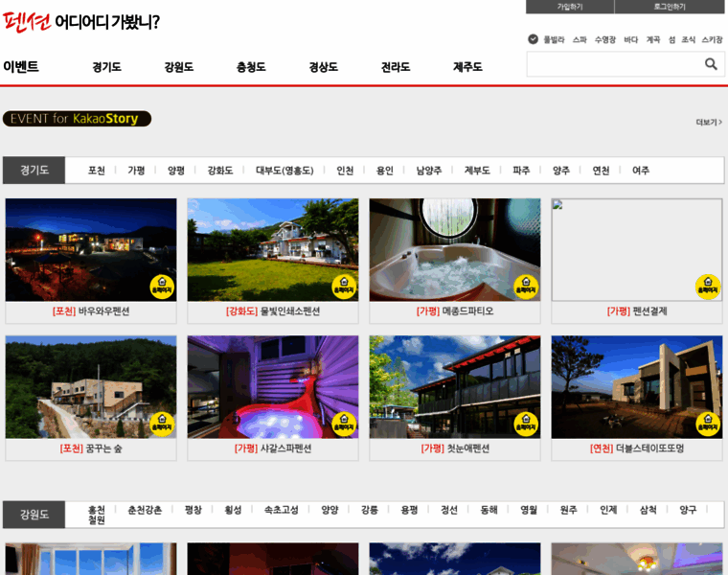Image resolution: width=728 pixels, height=575 pixels.
Task: Open the 제주도 navigation menu
Action: [468, 67]
